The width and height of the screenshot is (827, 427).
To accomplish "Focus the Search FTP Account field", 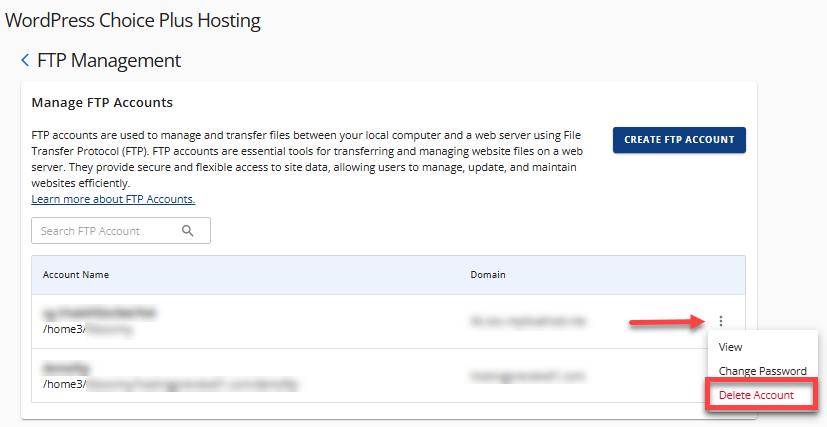I will pos(105,231).
